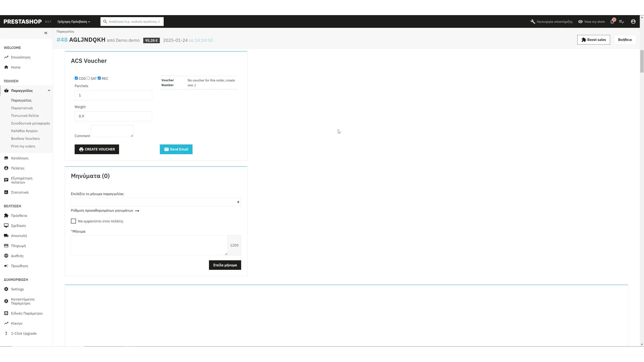Open the order message selection dropdown
The image size is (644, 362).
[156, 202]
